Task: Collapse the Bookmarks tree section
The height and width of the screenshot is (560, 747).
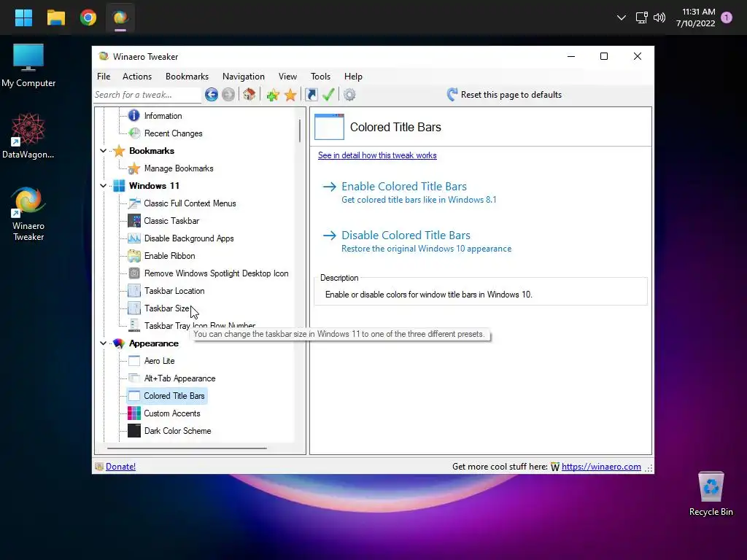Action: 104,151
